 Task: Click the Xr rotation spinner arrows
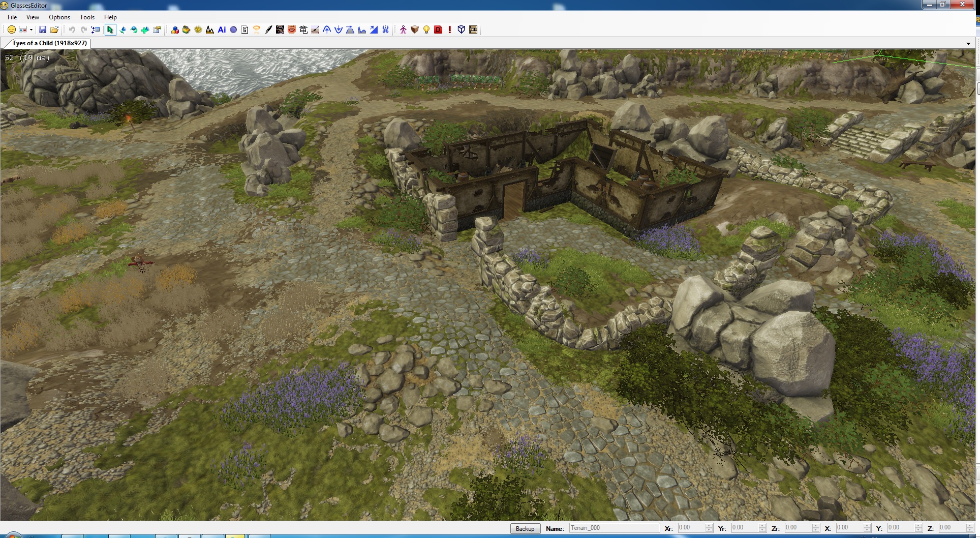pyautogui.click(x=709, y=528)
